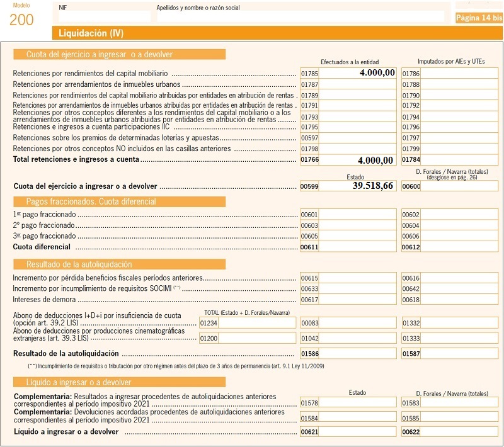This screenshot has height=447, width=504.
Task: Click field 00597 for lottery prize withholdings
Action: tap(357, 138)
